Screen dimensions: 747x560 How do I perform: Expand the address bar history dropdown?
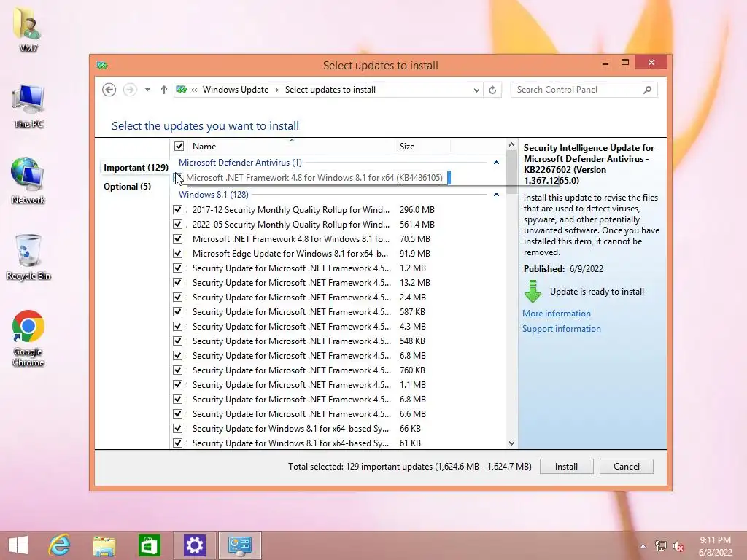[476, 90]
